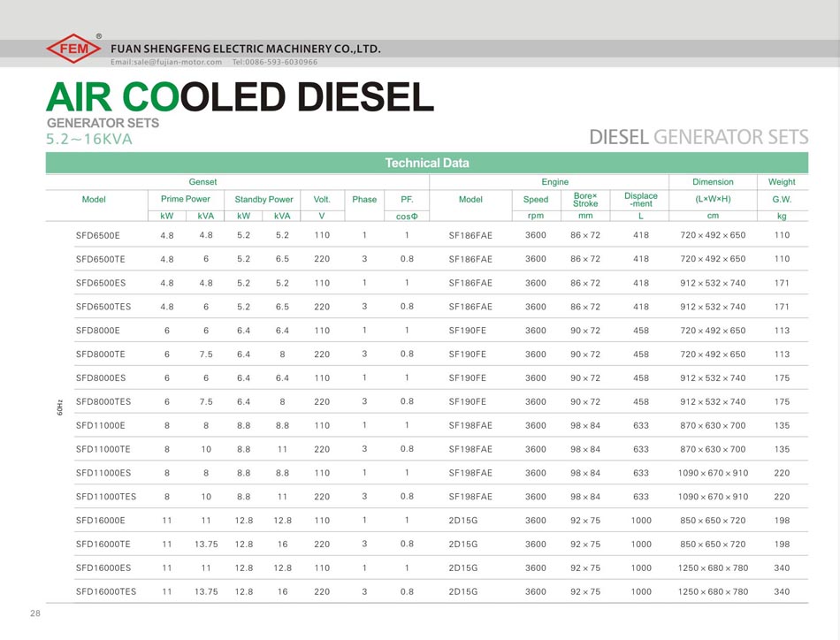
Task: Select model SFD8000TE
Action: [100, 354]
